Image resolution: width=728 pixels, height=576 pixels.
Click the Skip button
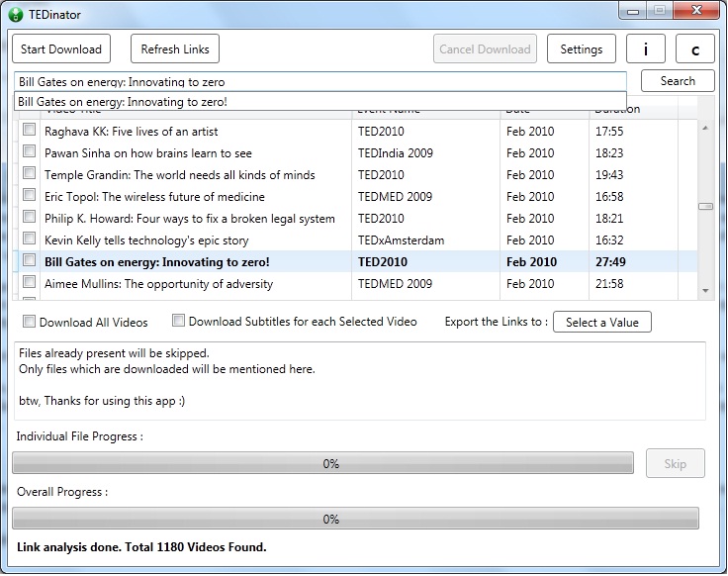[675, 463]
